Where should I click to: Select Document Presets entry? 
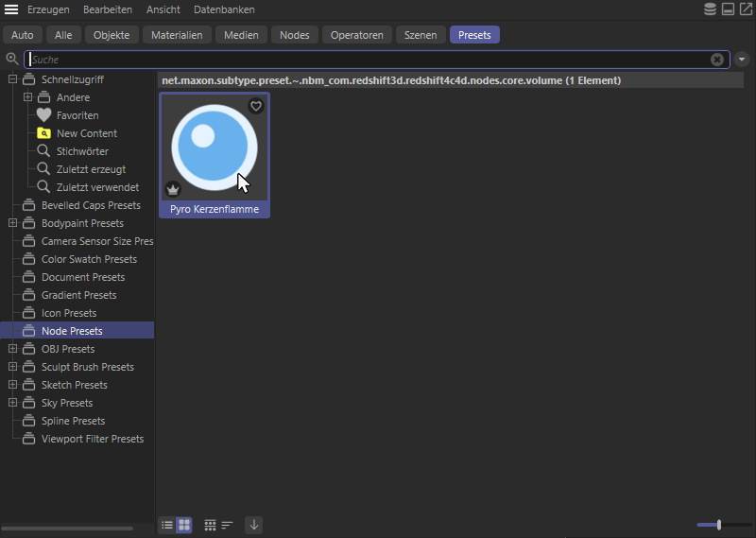83,277
